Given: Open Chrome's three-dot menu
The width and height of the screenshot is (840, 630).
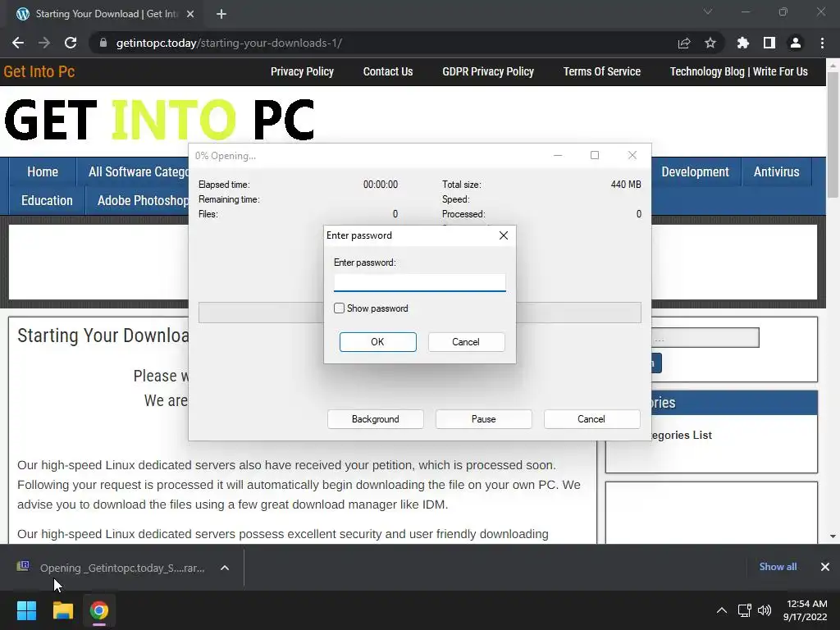Looking at the screenshot, I should pyautogui.click(x=822, y=43).
